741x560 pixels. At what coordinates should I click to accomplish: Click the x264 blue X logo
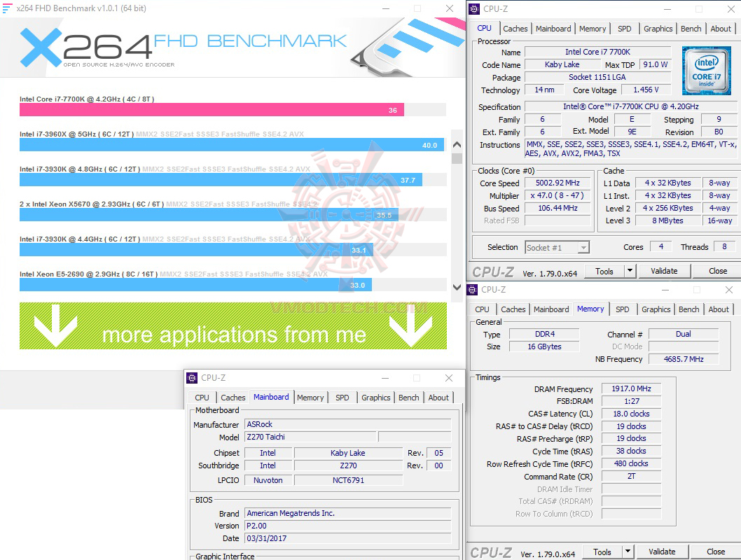click(41, 47)
